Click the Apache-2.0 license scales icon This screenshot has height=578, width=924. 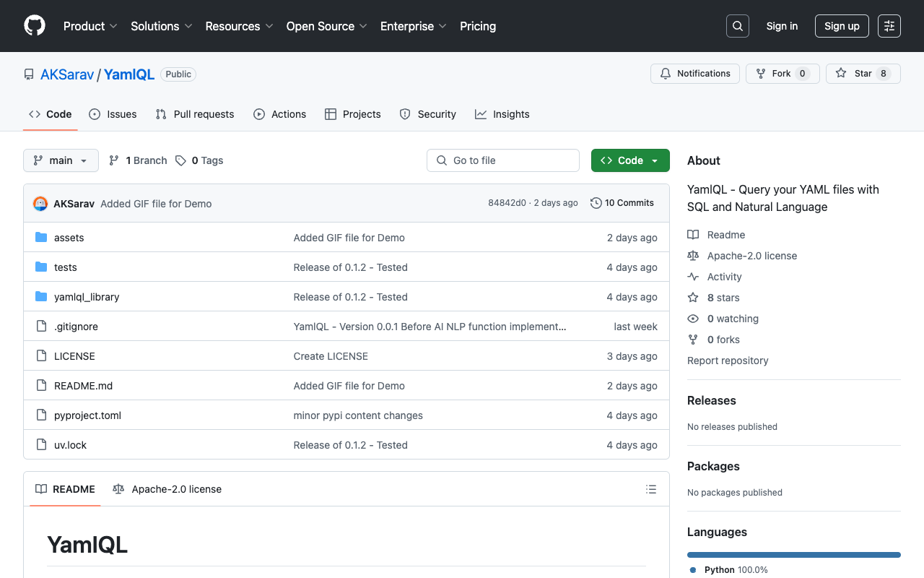693,256
